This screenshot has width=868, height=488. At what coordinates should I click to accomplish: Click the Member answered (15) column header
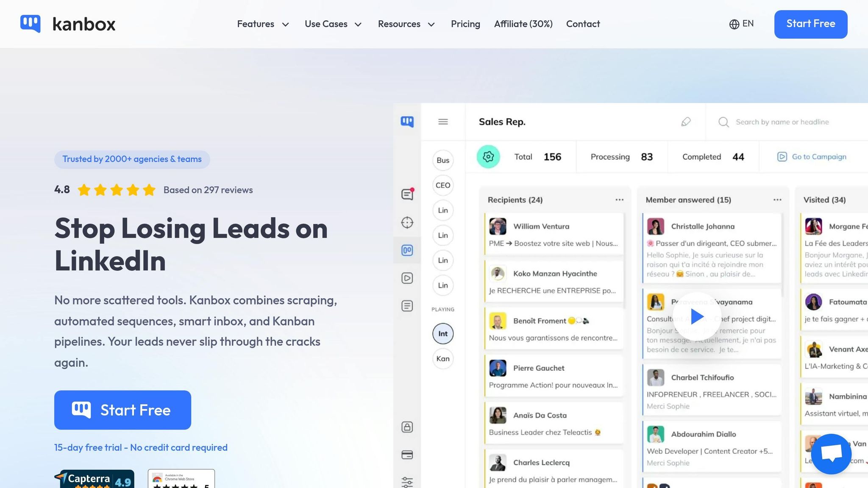688,200
